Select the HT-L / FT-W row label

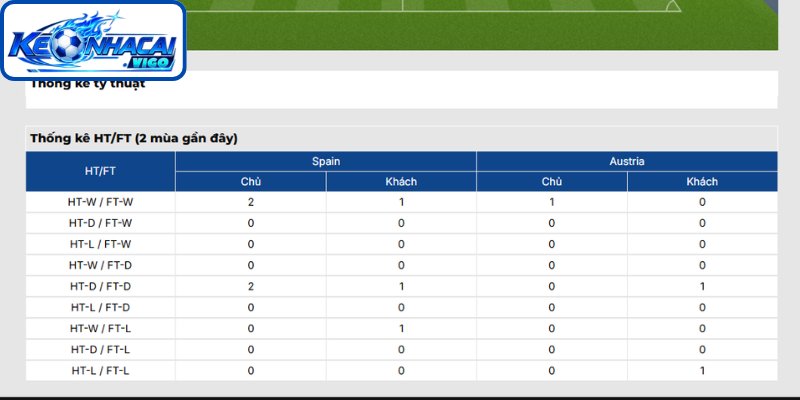pyautogui.click(x=101, y=244)
